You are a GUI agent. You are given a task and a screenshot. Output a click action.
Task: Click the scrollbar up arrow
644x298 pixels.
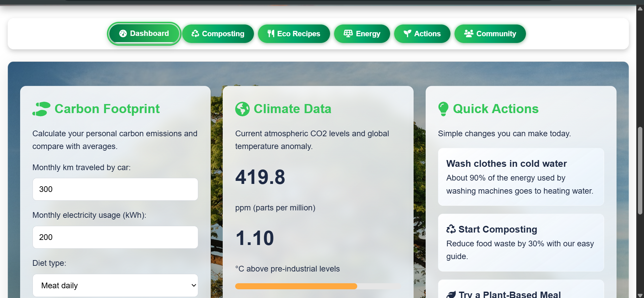(640, 9)
